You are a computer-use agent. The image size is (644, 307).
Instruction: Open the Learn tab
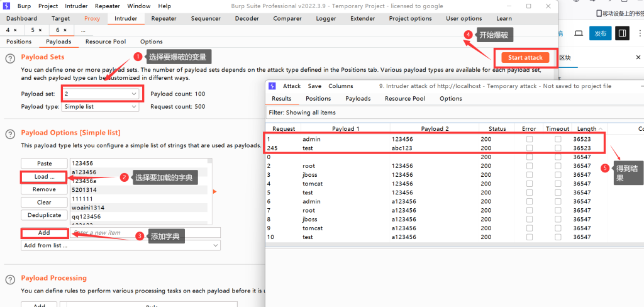[504, 18]
